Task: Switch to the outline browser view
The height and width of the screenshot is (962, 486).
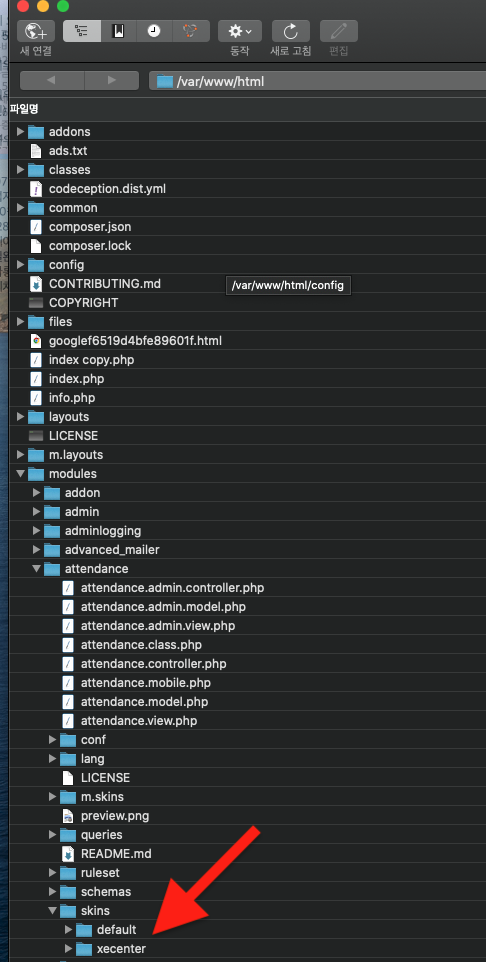Action: [x=82, y=31]
